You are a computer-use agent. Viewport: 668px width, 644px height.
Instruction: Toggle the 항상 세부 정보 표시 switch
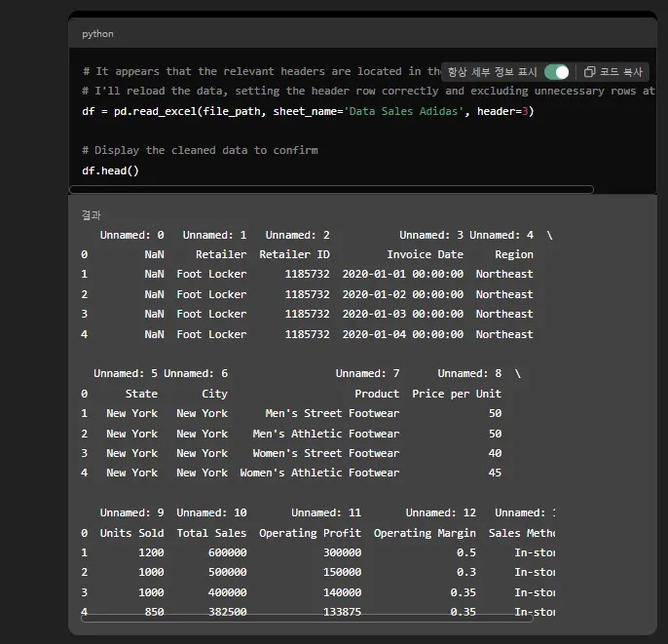tap(556, 72)
